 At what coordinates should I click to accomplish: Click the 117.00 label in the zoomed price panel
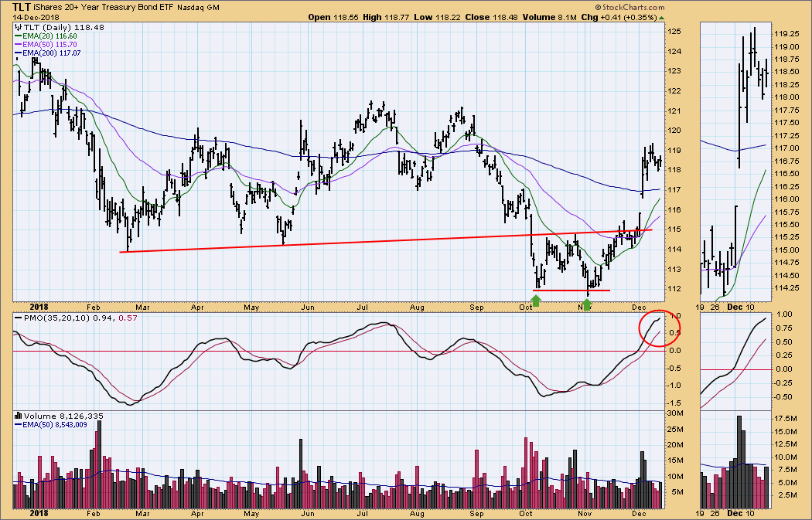tap(786, 148)
